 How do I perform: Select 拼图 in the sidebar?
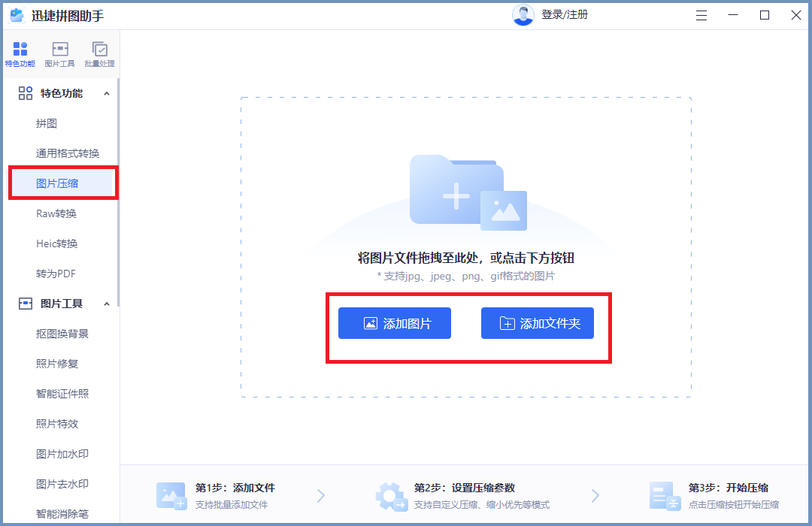[46, 123]
